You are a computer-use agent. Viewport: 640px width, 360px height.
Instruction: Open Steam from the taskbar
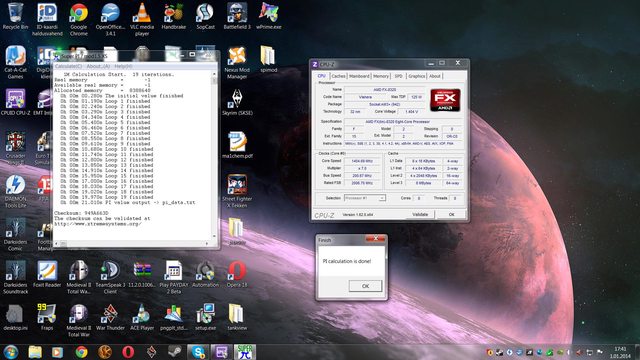[x=175, y=352]
